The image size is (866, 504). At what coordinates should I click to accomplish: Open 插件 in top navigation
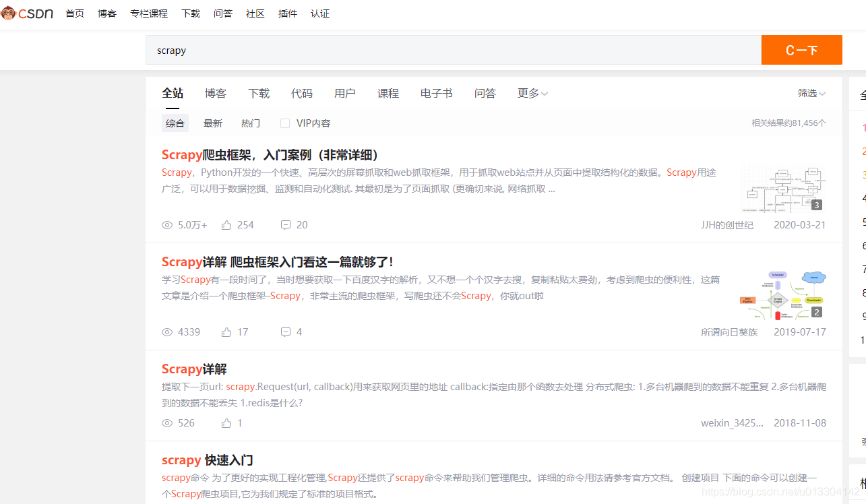(288, 13)
